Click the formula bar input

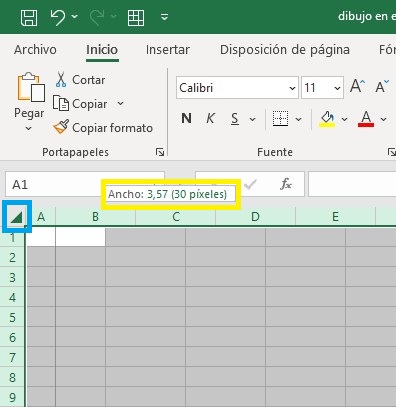click(x=352, y=184)
